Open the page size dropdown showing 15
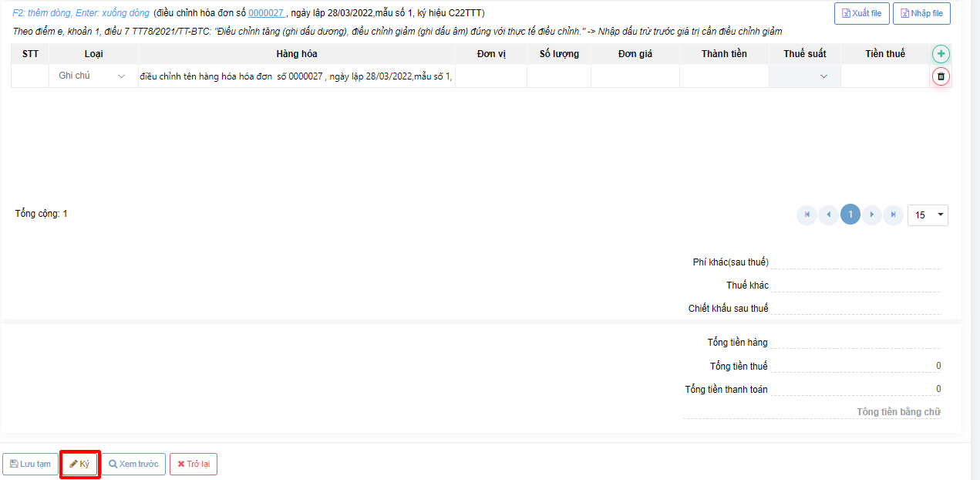Viewport: 980px width, 480px height. pos(928,215)
